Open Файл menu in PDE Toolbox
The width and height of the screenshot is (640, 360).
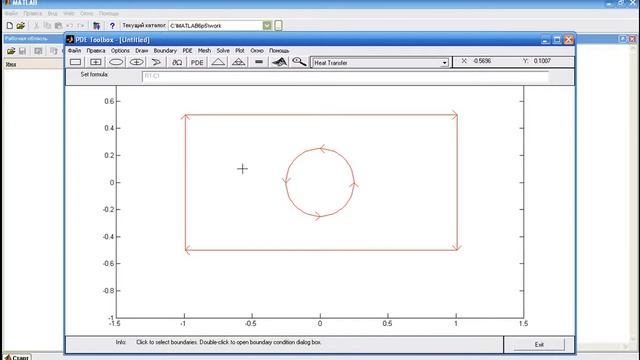pos(74,51)
